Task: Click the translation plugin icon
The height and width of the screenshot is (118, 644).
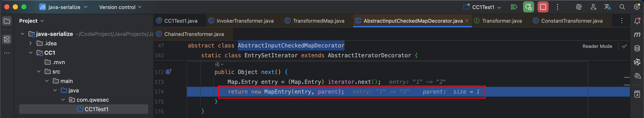Action: pyautogui.click(x=608, y=7)
